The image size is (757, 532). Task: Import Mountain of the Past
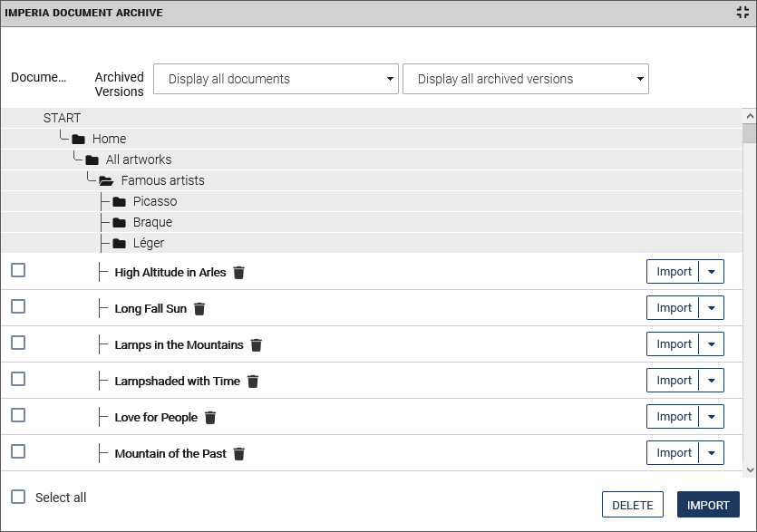click(x=673, y=453)
